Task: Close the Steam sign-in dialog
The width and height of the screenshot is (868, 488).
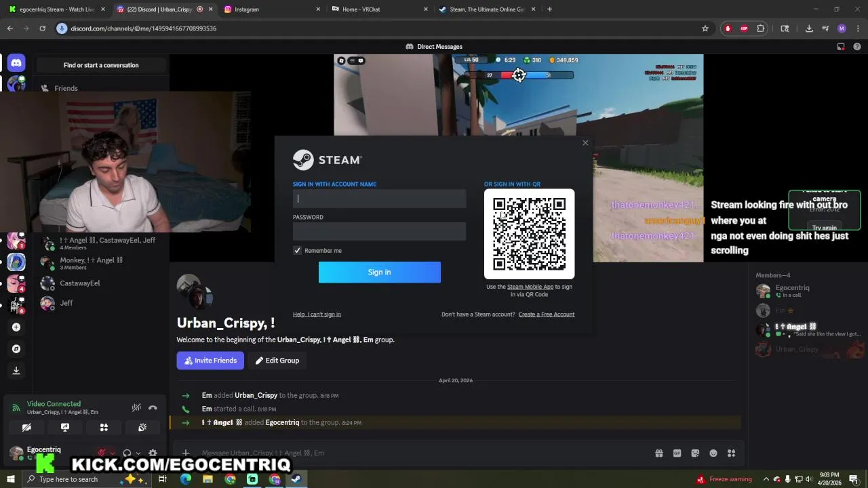Action: 585,143
